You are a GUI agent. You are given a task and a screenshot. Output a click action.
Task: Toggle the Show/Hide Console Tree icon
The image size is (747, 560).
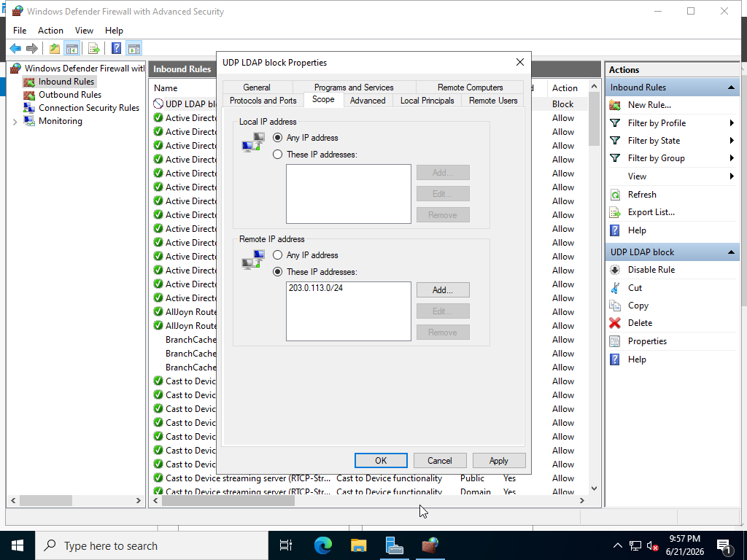[72, 48]
